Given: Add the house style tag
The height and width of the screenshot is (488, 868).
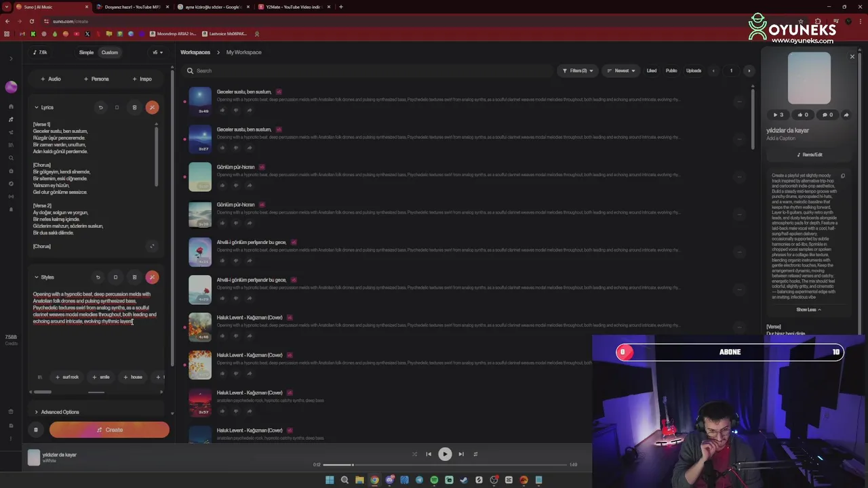Looking at the screenshot, I should click(133, 377).
